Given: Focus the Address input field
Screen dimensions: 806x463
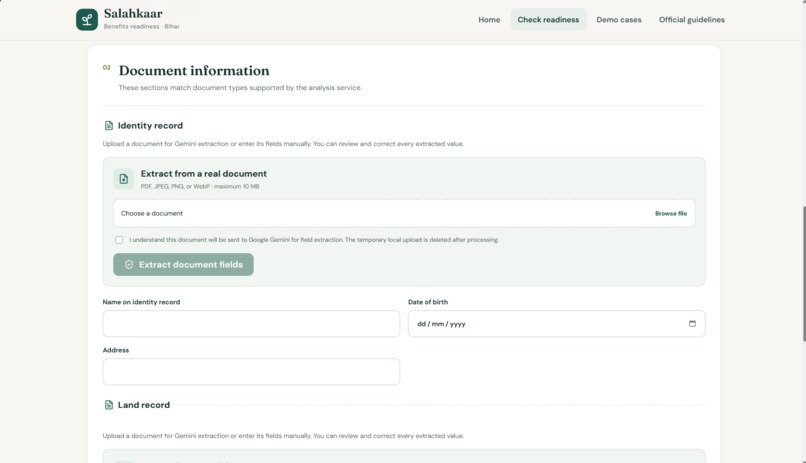Looking at the screenshot, I should click(251, 372).
